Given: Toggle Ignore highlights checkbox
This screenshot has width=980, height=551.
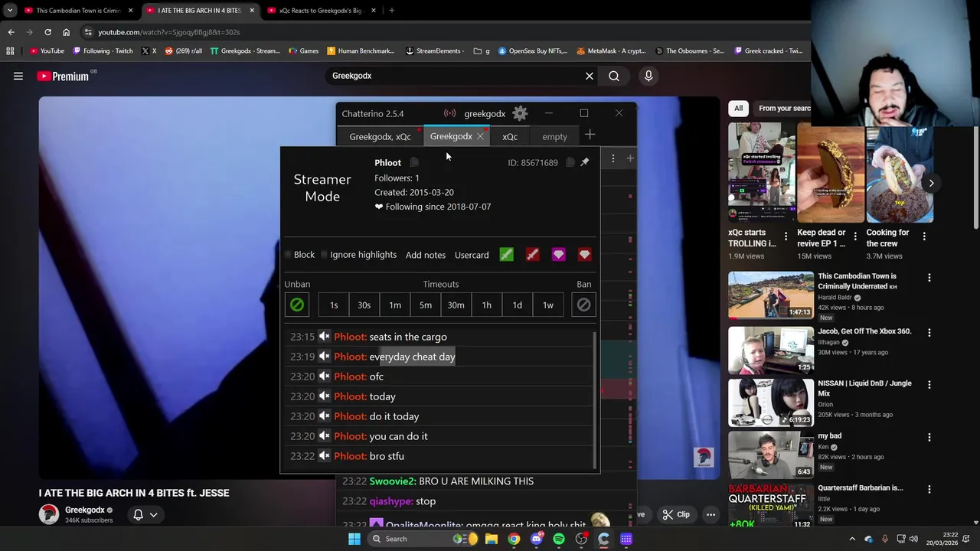Looking at the screenshot, I should pyautogui.click(x=325, y=255).
